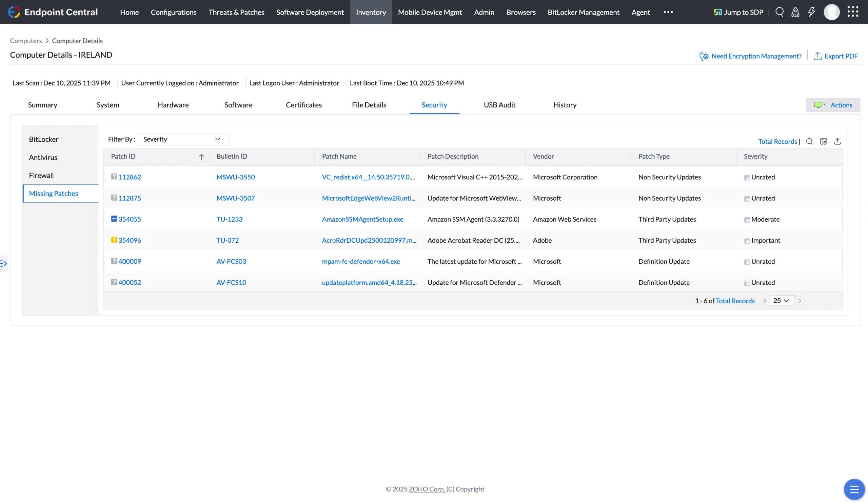Sort by the Patch Type column header
Viewport: 868px width, 503px height.
(654, 156)
